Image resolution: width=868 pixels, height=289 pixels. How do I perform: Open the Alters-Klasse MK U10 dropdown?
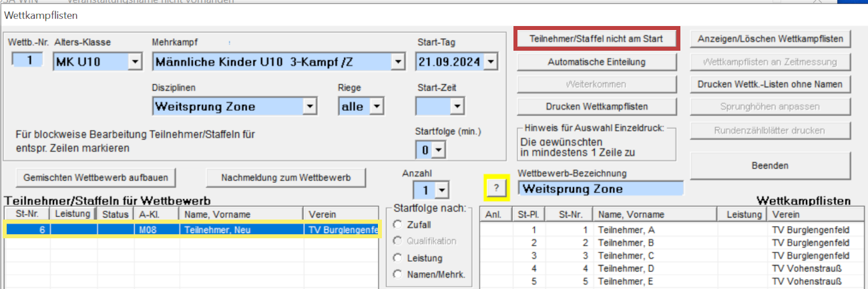click(135, 63)
